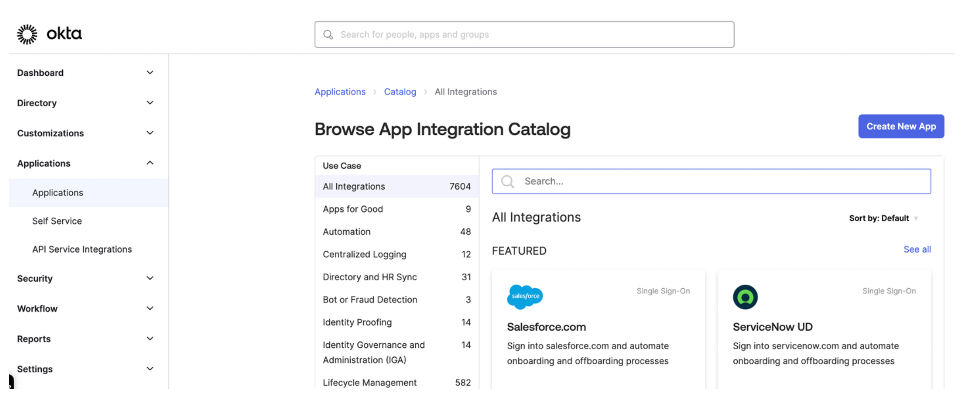Select Self Service in sidebar
Screen dimensions: 980x398
click(x=57, y=221)
